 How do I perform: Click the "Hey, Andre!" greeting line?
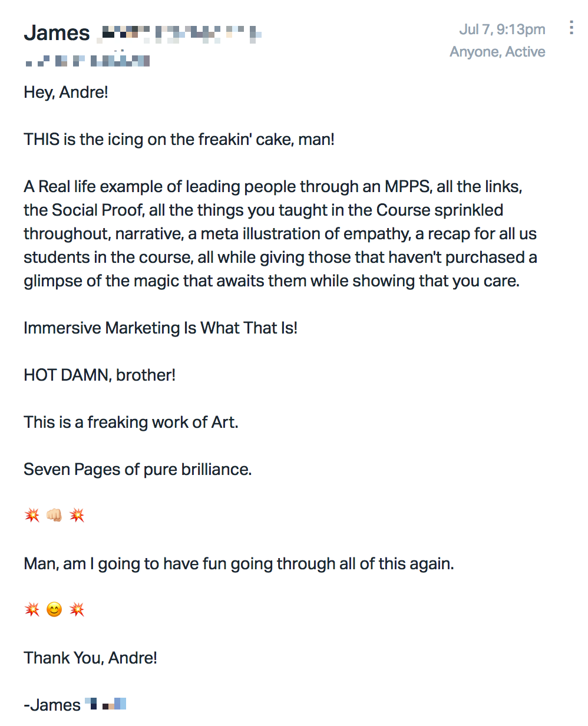[x=66, y=93]
